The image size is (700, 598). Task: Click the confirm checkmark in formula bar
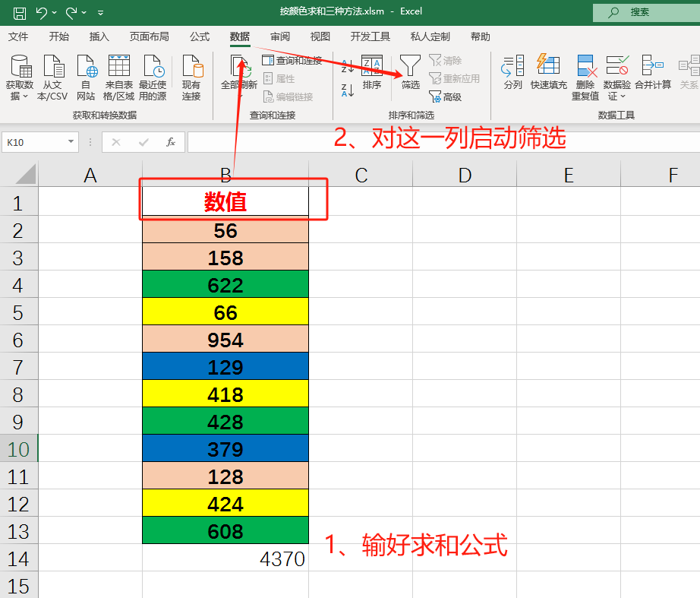point(143,142)
